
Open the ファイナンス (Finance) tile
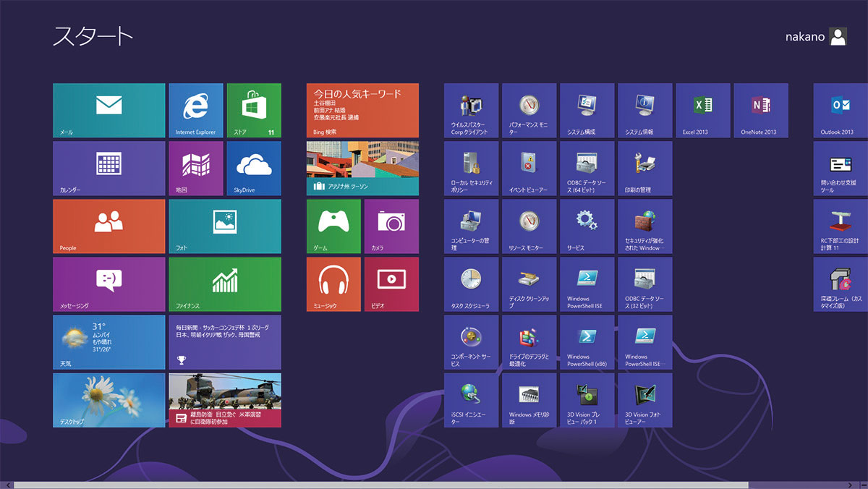click(225, 284)
